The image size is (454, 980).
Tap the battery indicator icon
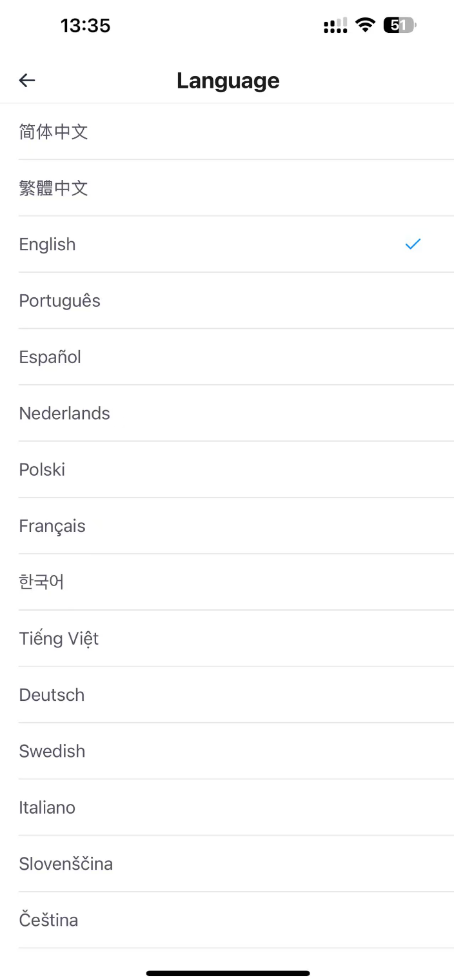click(400, 26)
